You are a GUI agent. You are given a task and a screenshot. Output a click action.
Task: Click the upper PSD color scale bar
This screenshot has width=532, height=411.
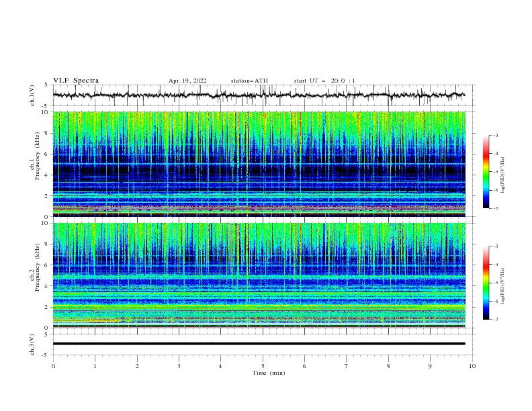coord(486,171)
